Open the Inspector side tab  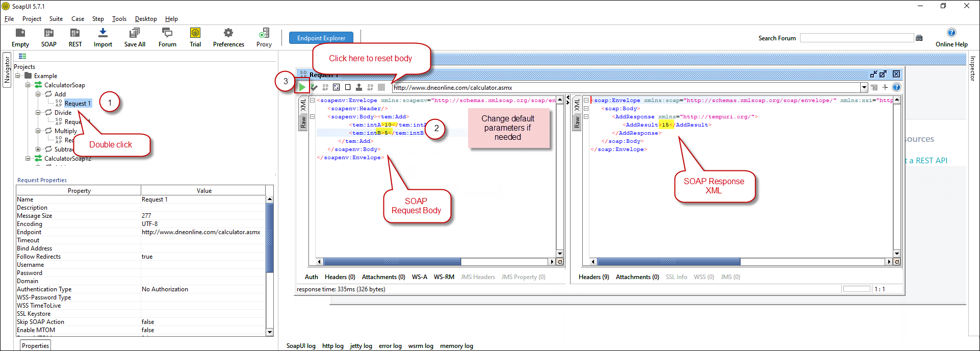tap(973, 68)
